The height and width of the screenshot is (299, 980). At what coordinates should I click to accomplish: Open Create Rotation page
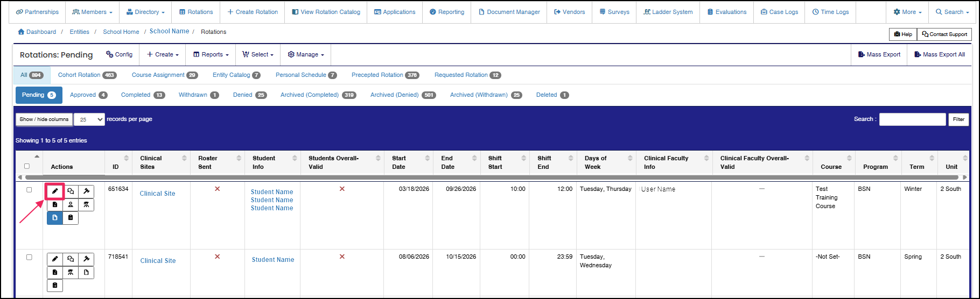[253, 12]
